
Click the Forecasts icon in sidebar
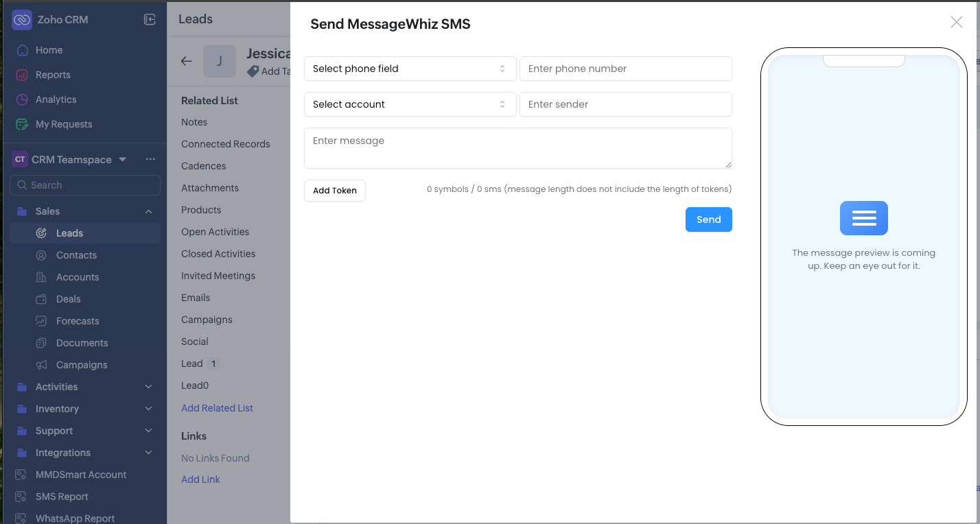pos(42,321)
